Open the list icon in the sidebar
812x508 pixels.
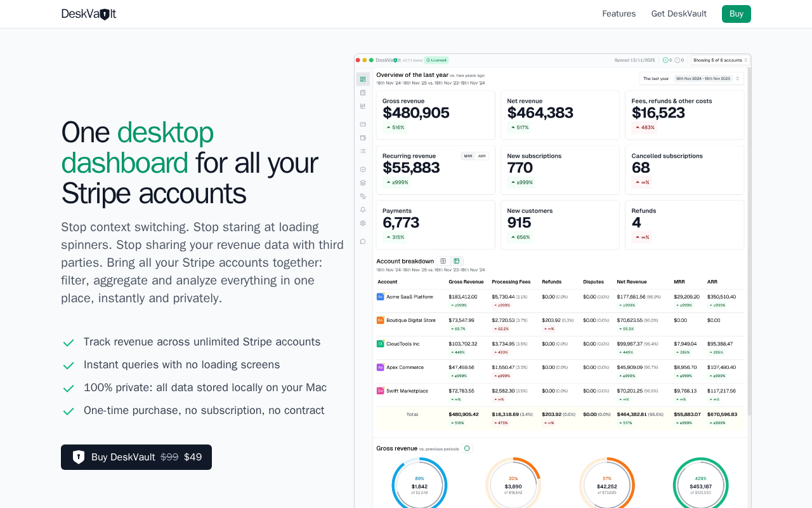pos(363,151)
